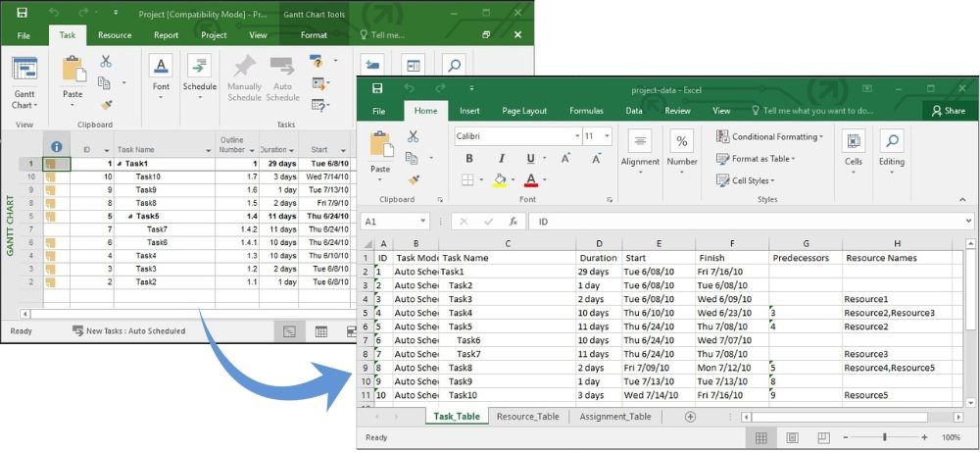The height and width of the screenshot is (452, 980).
Task: Open the Editing search icon in Excel
Action: (x=891, y=140)
